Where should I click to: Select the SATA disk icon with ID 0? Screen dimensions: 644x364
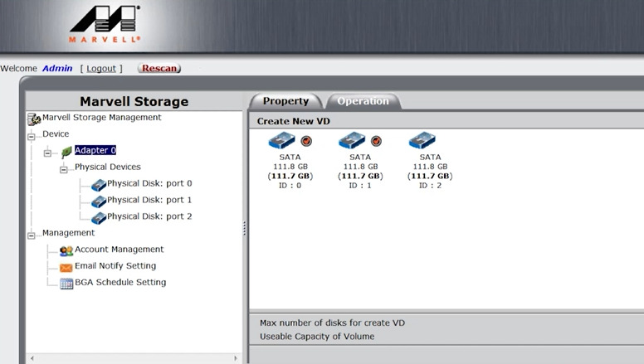282,140
